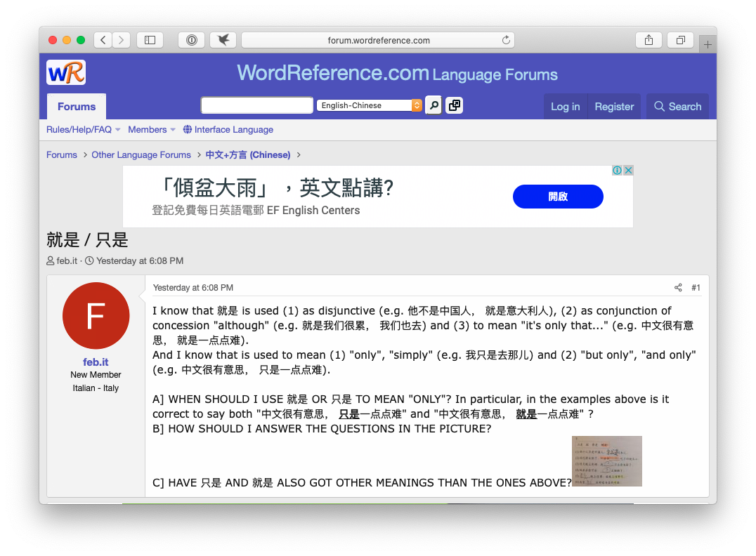756x556 pixels.
Task: Click the underlined 就是 in the post
Action: (x=526, y=414)
